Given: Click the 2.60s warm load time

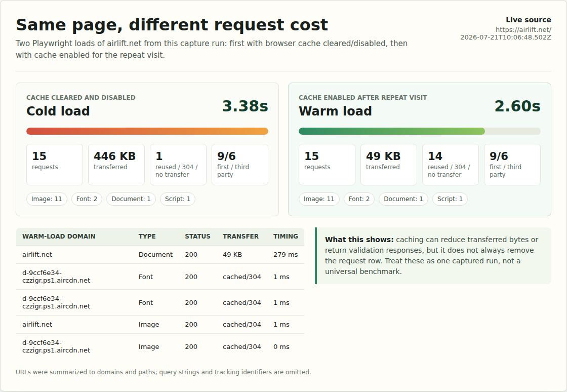Looking at the screenshot, I should pyautogui.click(x=517, y=106).
